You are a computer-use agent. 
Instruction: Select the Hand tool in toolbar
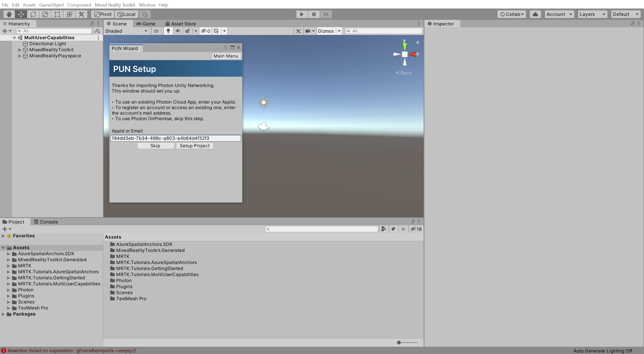coord(8,14)
